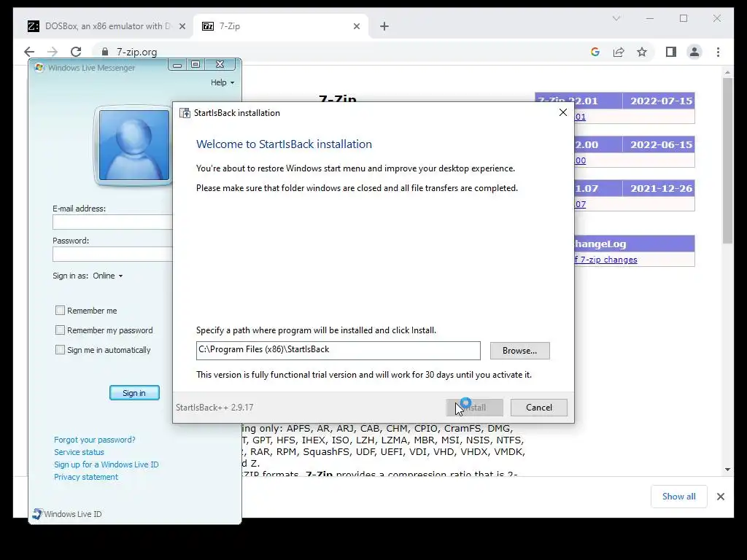747x560 pixels.
Task: Minimize Windows Live Messenger window
Action: [177, 65]
